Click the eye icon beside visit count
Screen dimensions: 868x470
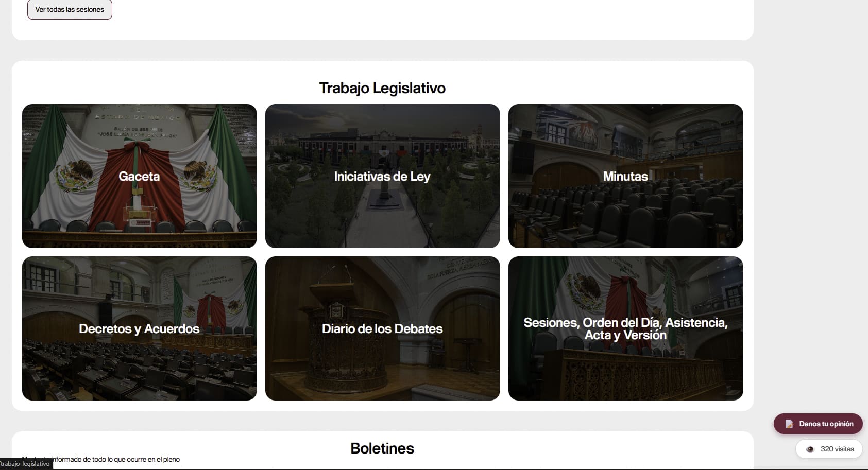(x=810, y=449)
